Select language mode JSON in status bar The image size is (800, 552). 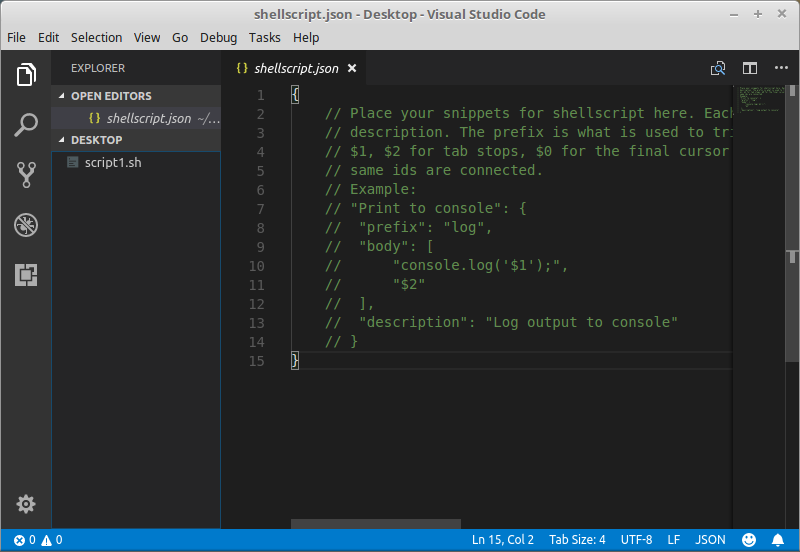(710, 540)
